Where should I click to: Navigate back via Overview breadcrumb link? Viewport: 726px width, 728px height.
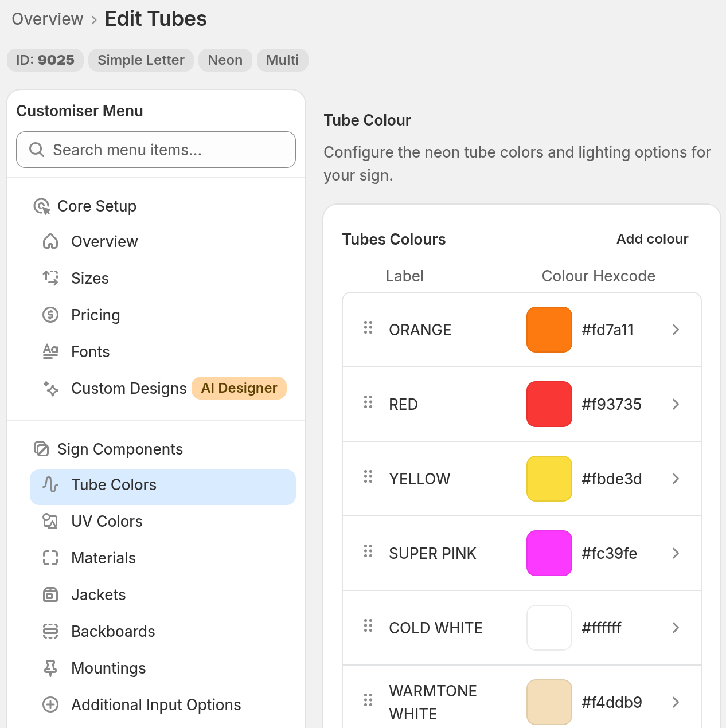48,19
